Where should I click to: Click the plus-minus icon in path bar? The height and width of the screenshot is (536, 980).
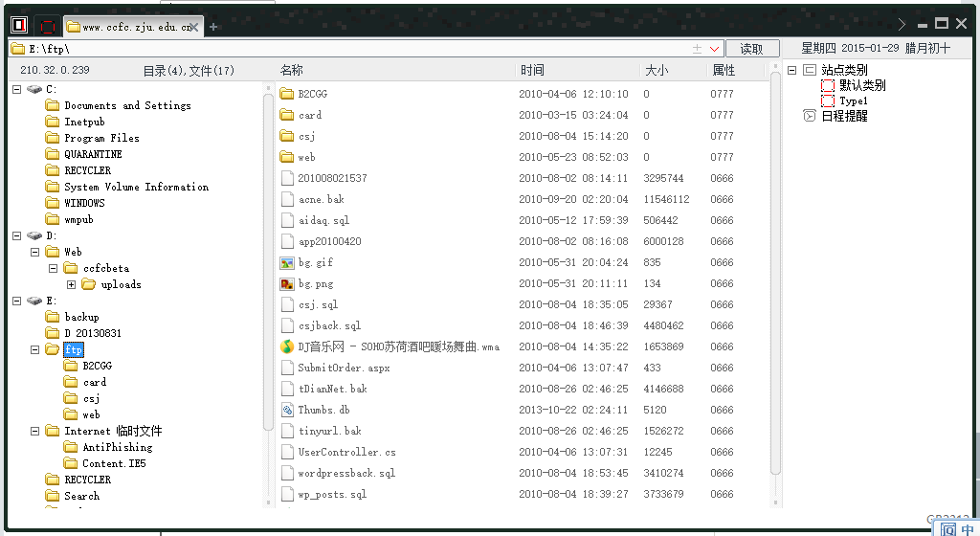pos(697,49)
